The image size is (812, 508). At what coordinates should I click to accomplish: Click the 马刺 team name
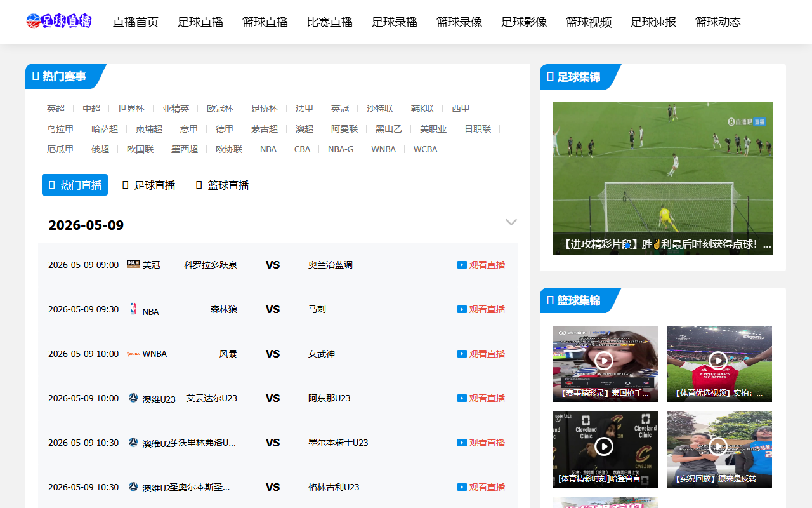pyautogui.click(x=317, y=309)
